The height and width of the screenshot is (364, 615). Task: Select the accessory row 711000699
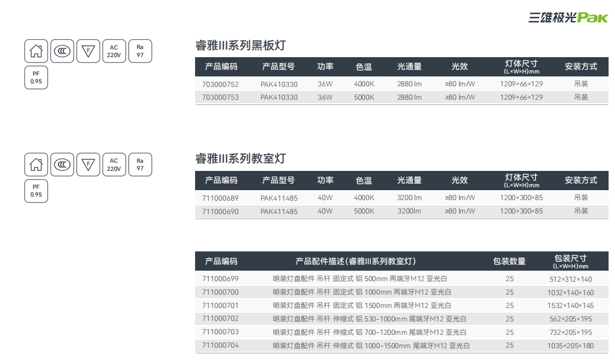click(x=220, y=279)
